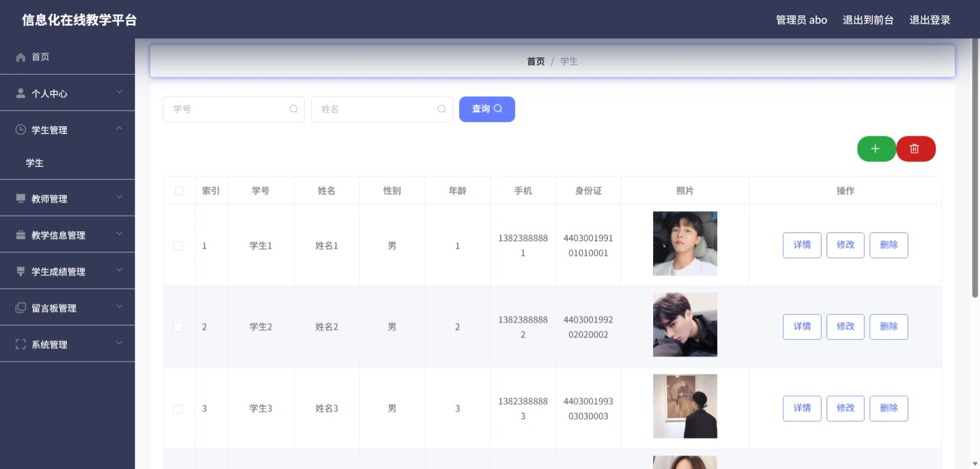Click the 学生 breadcrumb text
Viewport: 980px width, 469px height.
[569, 62]
